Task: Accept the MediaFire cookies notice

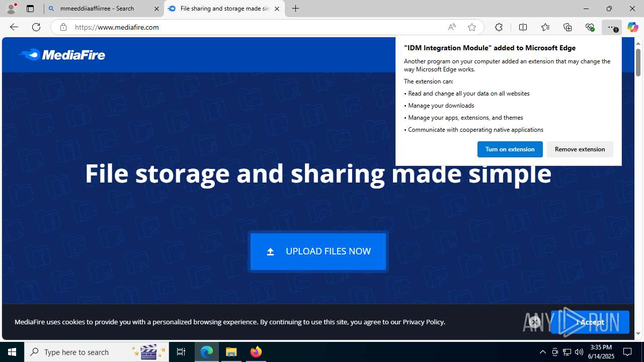Action: (x=590, y=322)
